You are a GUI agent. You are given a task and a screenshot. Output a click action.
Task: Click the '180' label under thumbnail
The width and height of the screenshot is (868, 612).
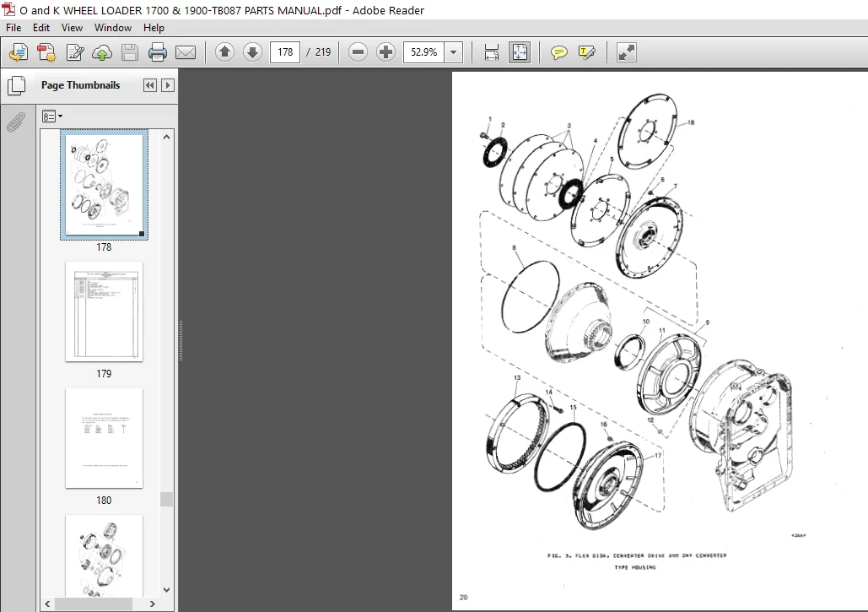click(104, 500)
